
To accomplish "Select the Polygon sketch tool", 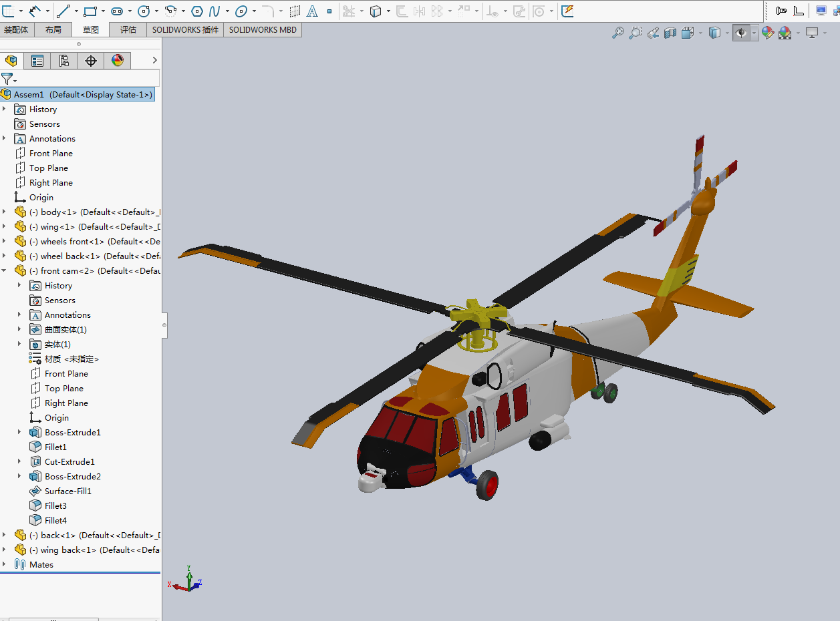I will (x=197, y=11).
